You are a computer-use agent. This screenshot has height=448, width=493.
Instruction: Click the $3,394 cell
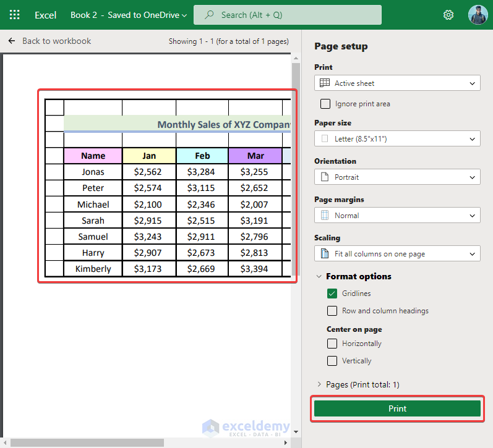pyautogui.click(x=255, y=269)
